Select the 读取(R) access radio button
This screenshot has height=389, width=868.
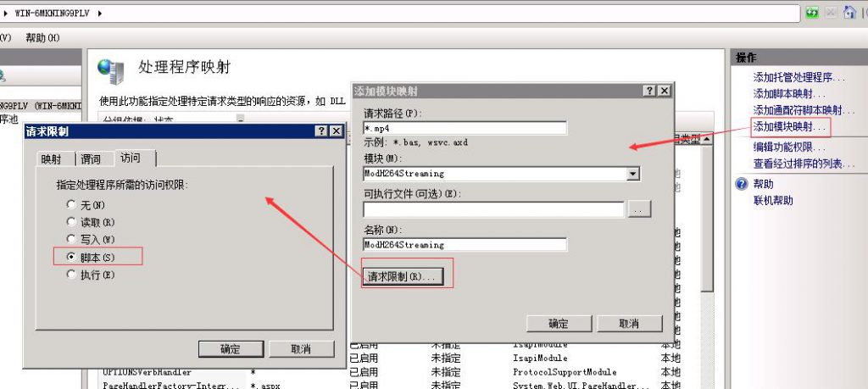click(70, 222)
